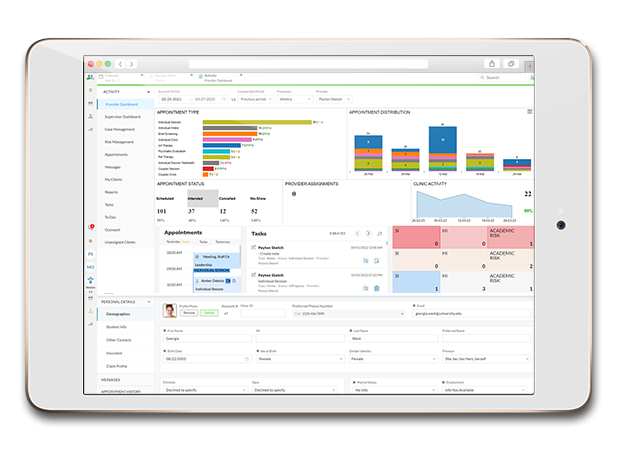Screen dimensions: 620x451
Task: Click the Remove profile photo button
Action: (x=188, y=312)
